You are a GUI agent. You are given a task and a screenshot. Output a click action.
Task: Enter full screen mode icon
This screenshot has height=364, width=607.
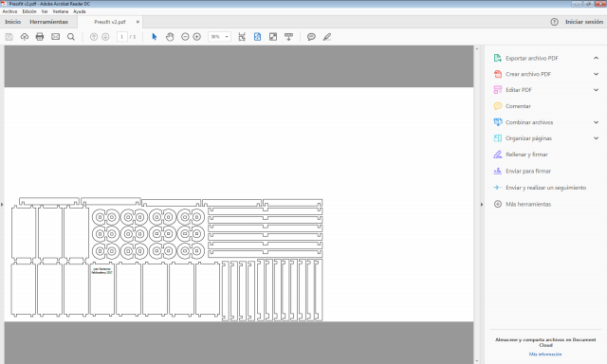point(273,37)
